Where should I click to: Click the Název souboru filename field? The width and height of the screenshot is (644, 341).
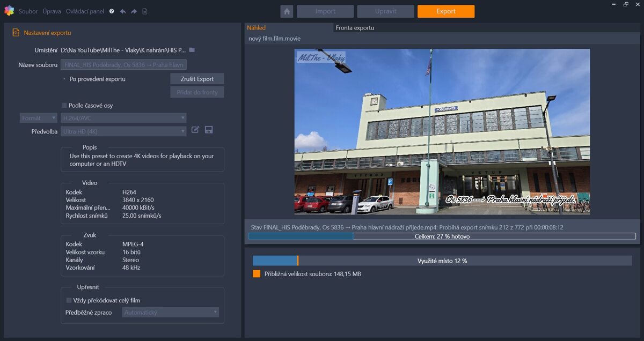tap(123, 64)
